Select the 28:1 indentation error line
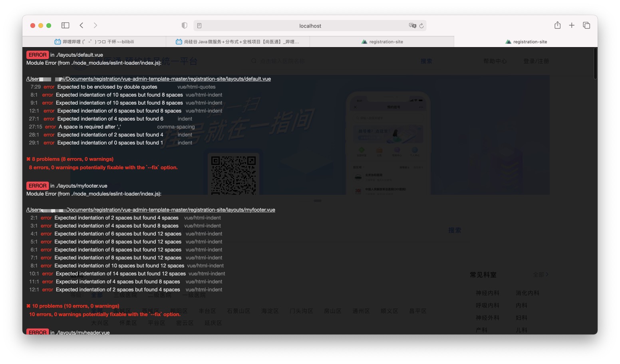Image resolution: width=620 pixels, height=364 pixels. tap(111, 135)
